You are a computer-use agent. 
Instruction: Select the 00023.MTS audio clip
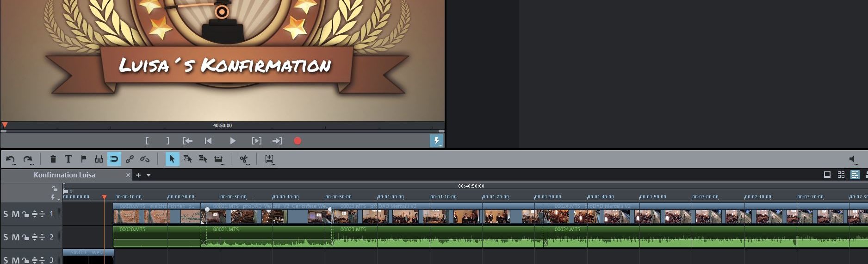pos(439,237)
